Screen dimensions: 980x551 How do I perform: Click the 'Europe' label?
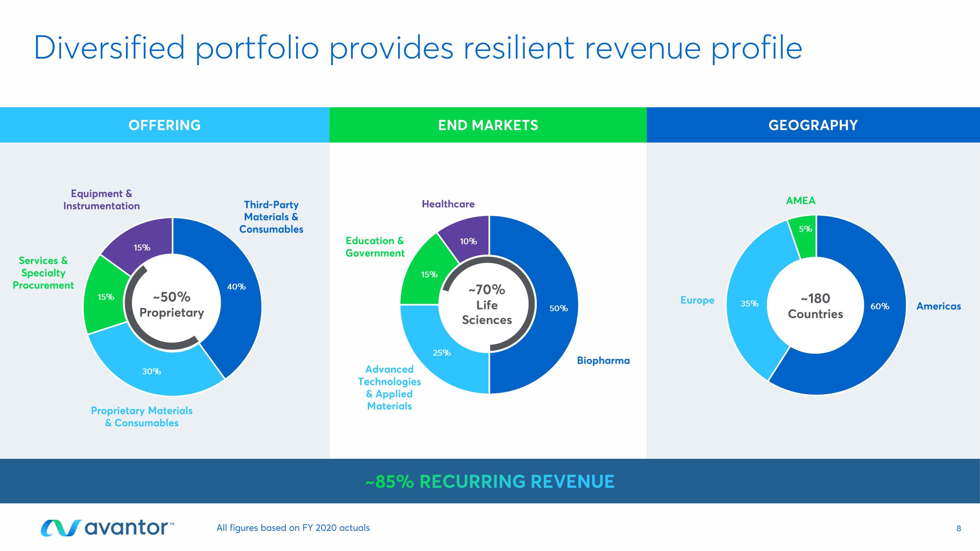(x=697, y=300)
